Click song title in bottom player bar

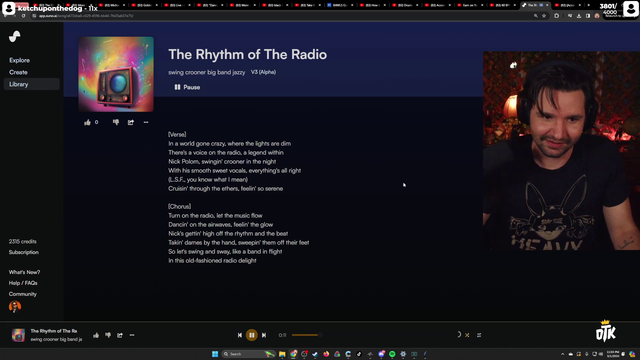click(53, 331)
